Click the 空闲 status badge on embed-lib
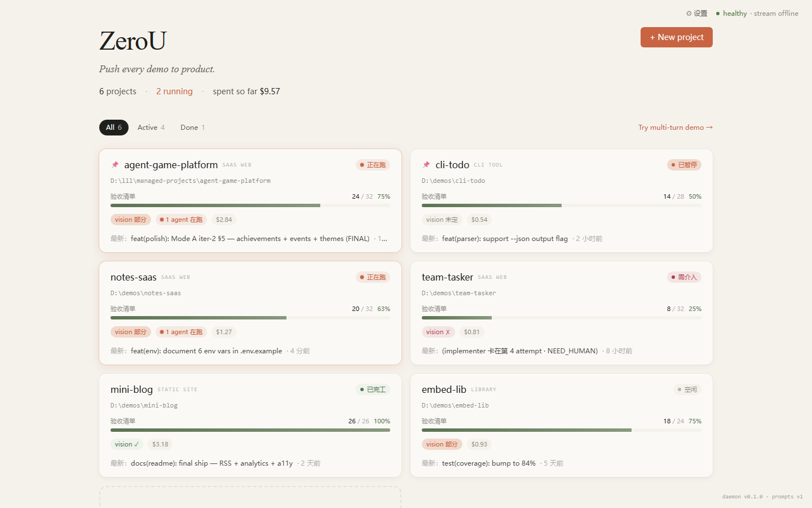The image size is (812, 508). coord(687,389)
